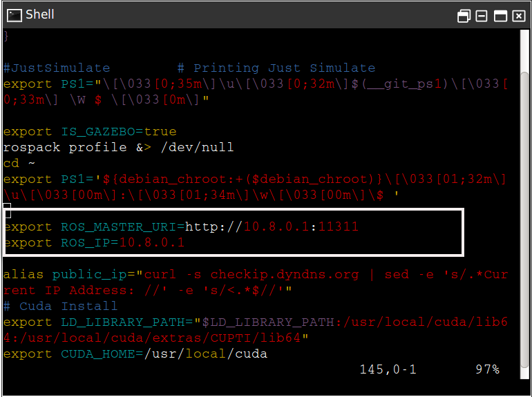The width and height of the screenshot is (532, 397).
Task: Click the '#JustSimulate' comment text
Action: (x=57, y=68)
